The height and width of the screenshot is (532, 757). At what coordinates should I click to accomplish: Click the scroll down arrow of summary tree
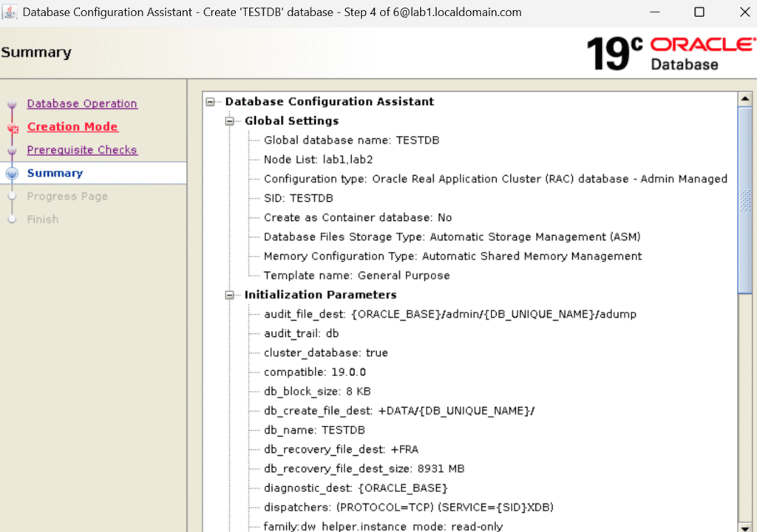[745, 527]
